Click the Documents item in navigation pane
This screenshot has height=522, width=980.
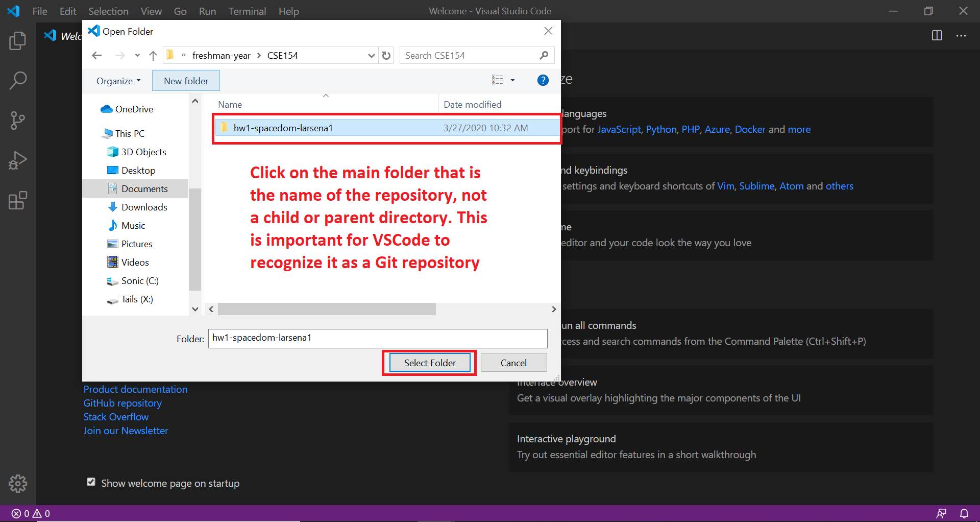[144, 188]
